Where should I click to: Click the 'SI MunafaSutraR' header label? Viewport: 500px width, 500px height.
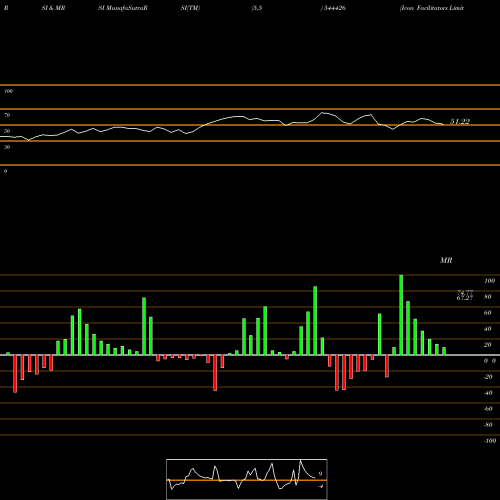[123, 8]
